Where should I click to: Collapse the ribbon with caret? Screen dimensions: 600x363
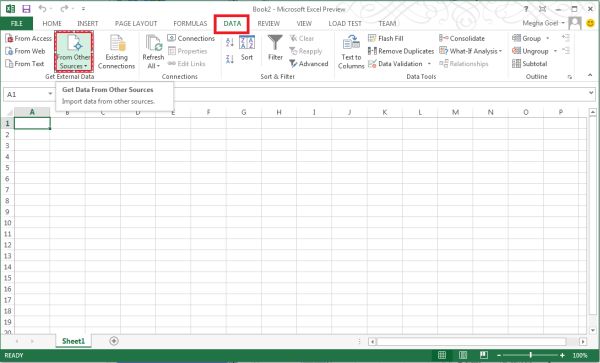(x=590, y=76)
